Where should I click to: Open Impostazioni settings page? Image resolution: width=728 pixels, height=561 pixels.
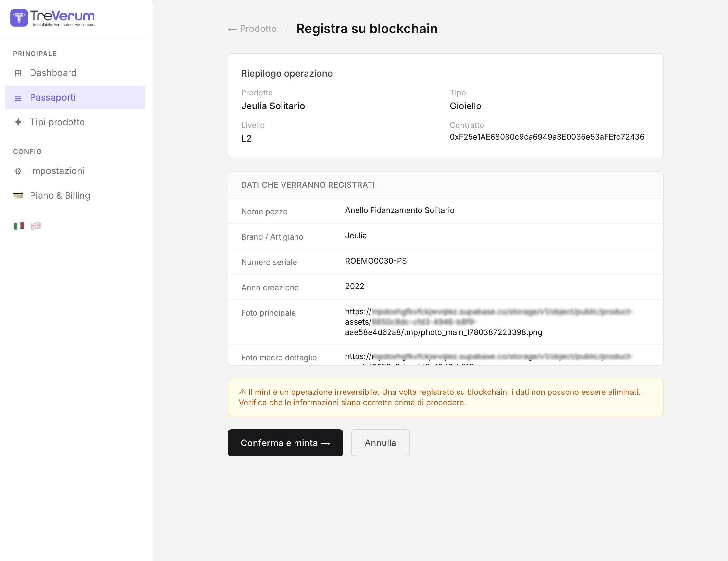pyautogui.click(x=75, y=171)
